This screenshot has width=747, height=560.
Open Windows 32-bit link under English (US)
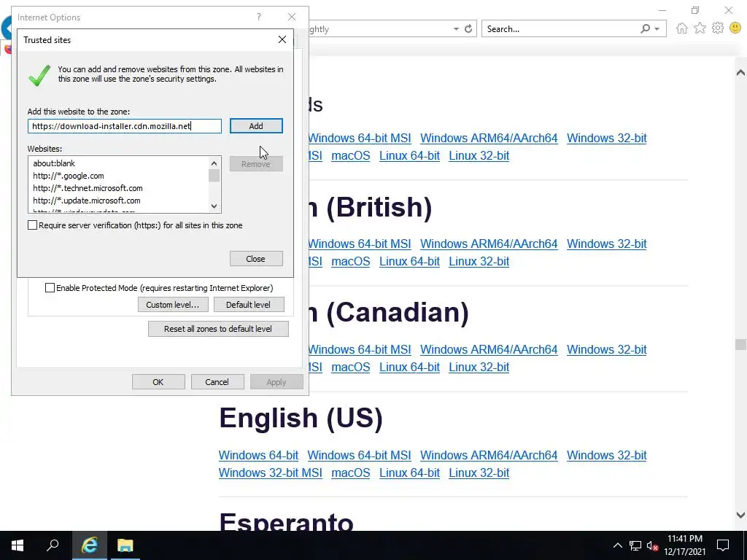pyautogui.click(x=606, y=455)
